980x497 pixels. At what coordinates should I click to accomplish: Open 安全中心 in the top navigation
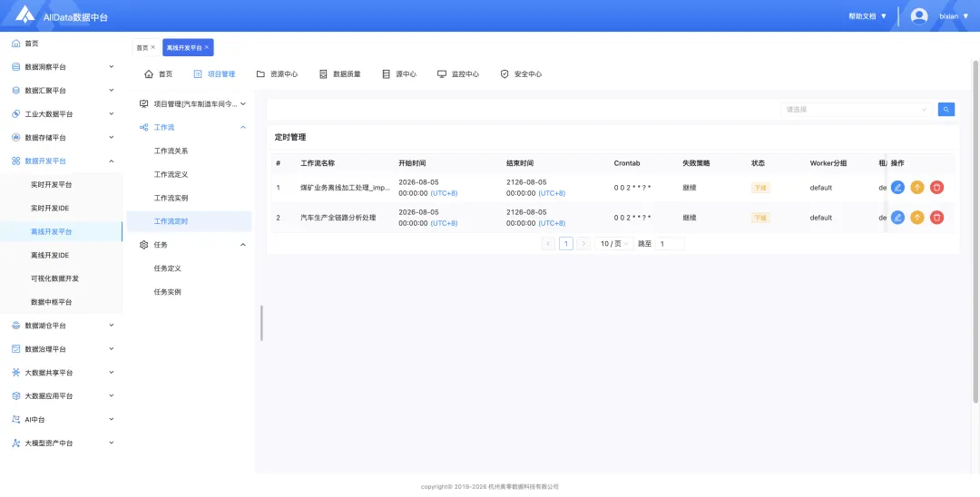click(x=521, y=73)
